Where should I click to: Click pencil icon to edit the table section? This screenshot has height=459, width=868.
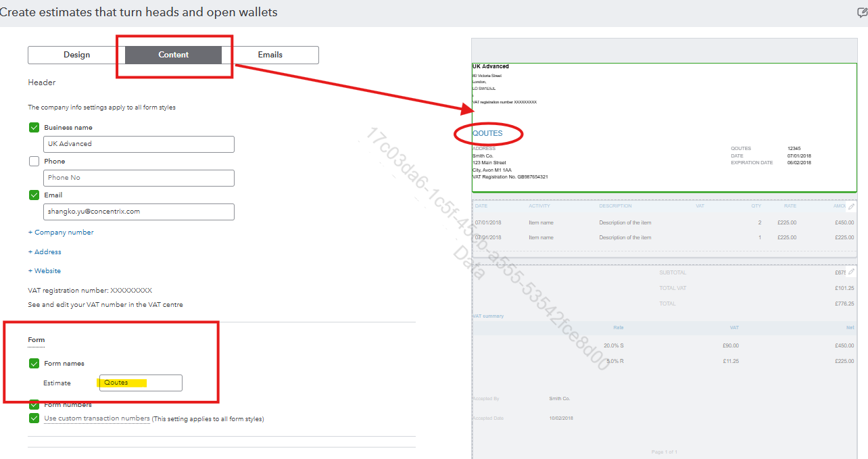coord(851,207)
